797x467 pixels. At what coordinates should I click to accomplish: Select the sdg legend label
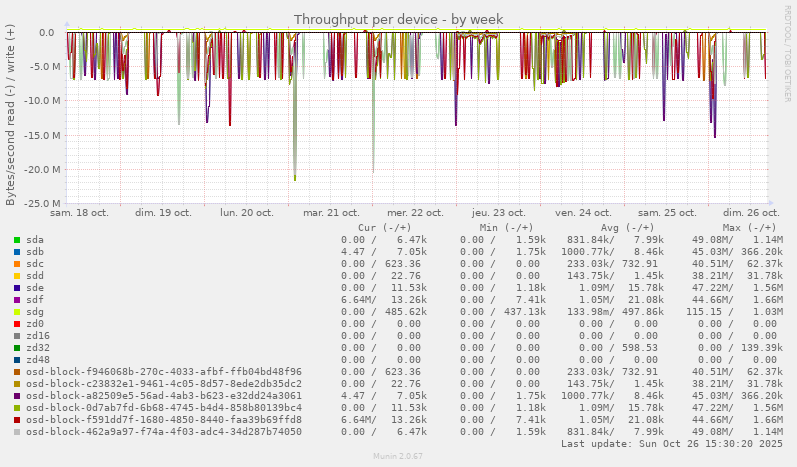click(x=35, y=312)
